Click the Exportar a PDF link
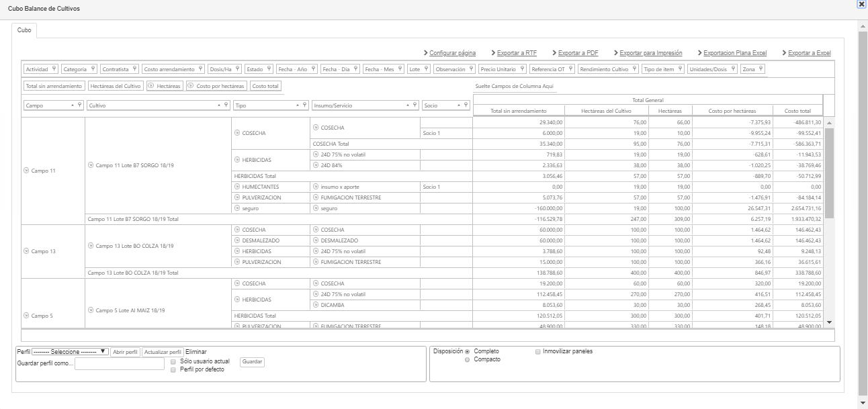Viewport: 868px width, 409px height. (578, 52)
